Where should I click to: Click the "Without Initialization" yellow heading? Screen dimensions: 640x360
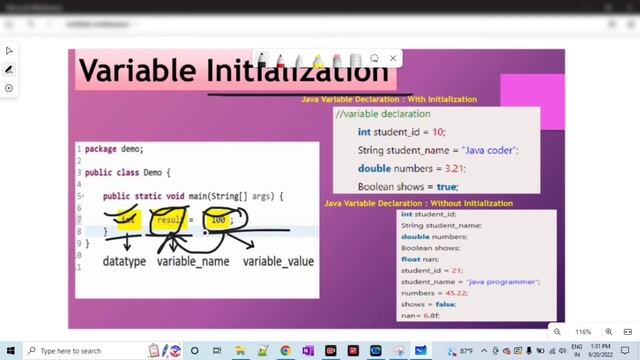[x=418, y=203]
